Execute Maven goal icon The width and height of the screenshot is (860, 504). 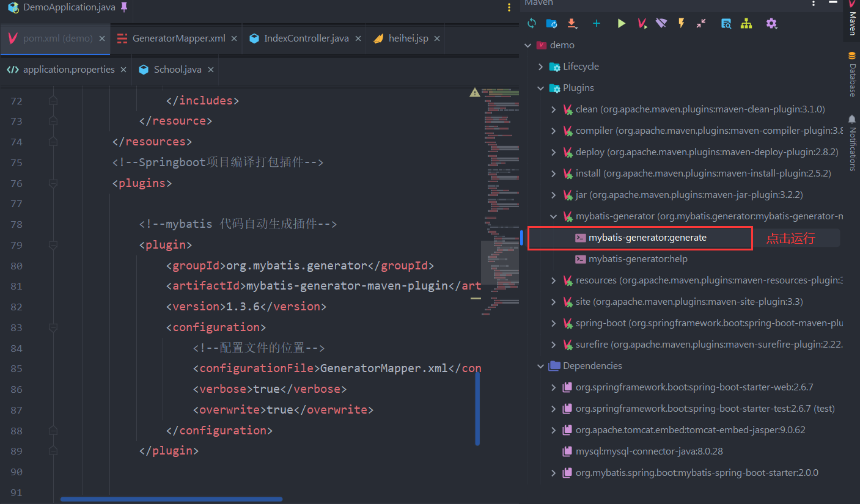point(642,24)
